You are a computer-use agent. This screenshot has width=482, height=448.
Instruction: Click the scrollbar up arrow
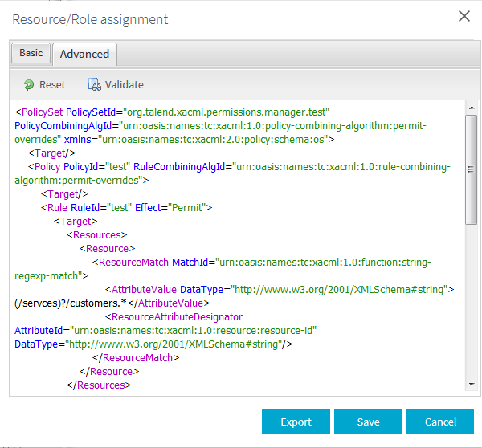[472, 108]
